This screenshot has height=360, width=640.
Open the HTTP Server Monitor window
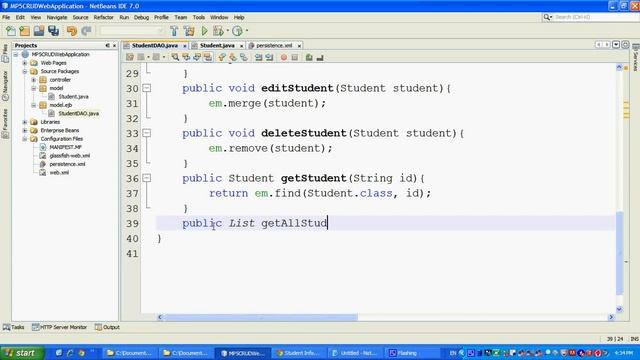[59, 327]
